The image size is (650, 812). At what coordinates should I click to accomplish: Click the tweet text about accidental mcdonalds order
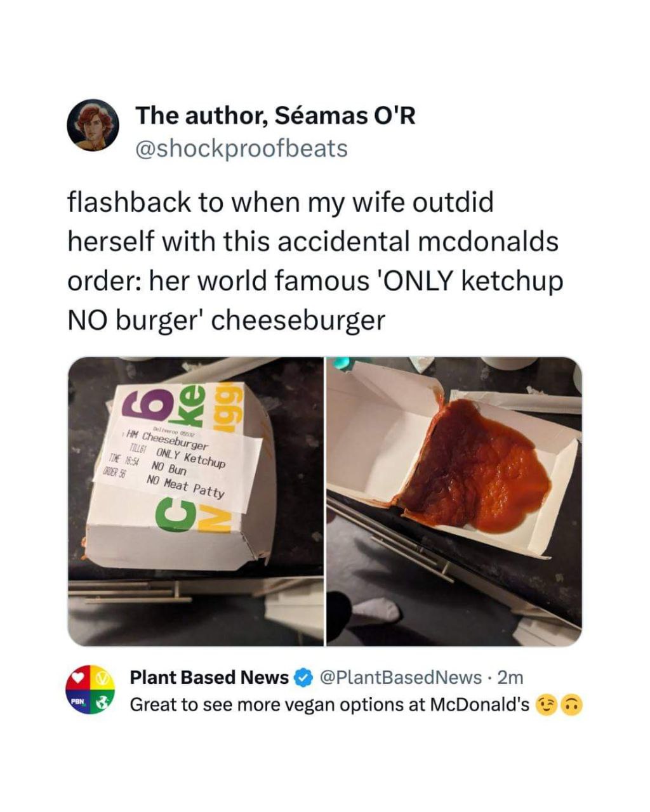pyautogui.click(x=315, y=261)
